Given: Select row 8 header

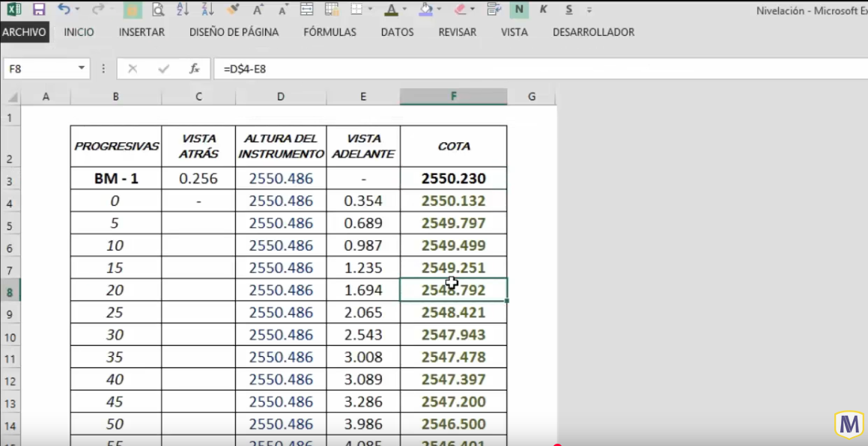Looking at the screenshot, I should 10,291.
